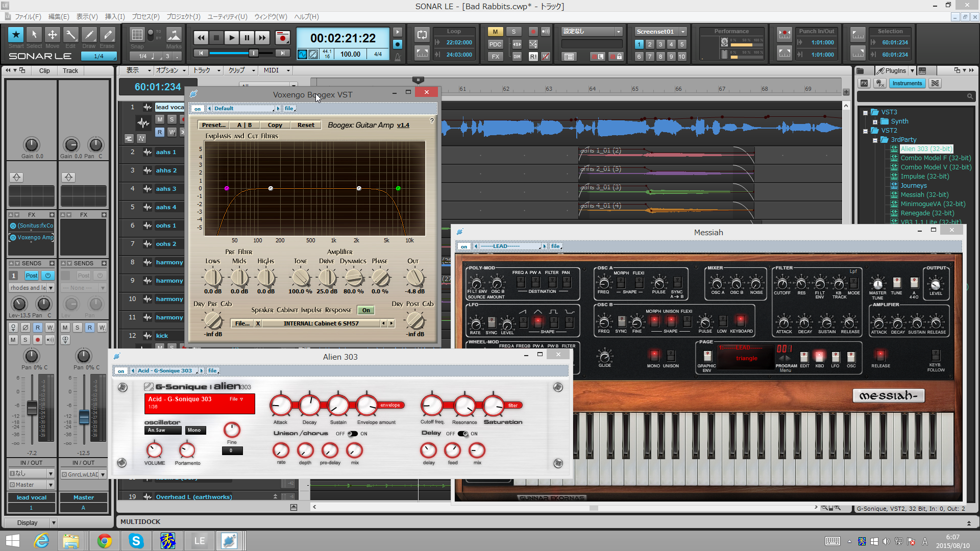The width and height of the screenshot is (980, 551).
Task: Toggle the Post send button
Action: click(x=32, y=275)
